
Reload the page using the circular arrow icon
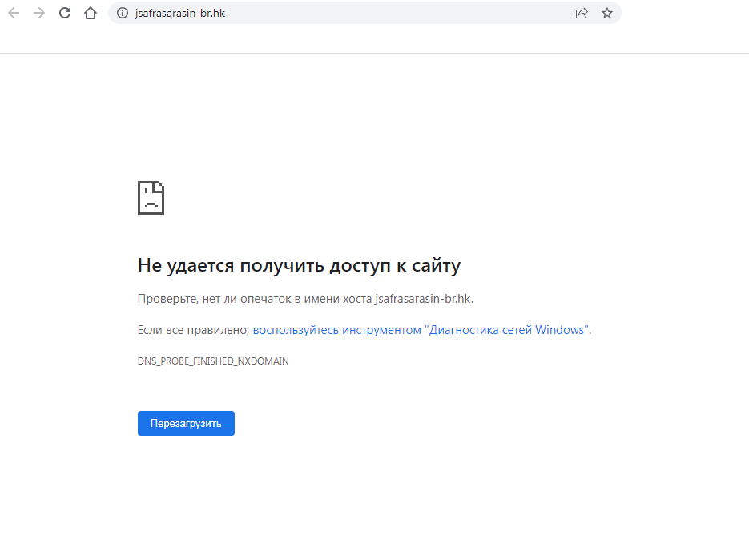click(x=65, y=13)
